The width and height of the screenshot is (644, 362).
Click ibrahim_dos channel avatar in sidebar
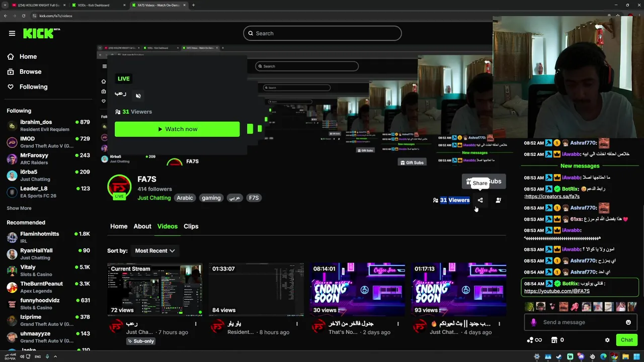tap(12, 126)
